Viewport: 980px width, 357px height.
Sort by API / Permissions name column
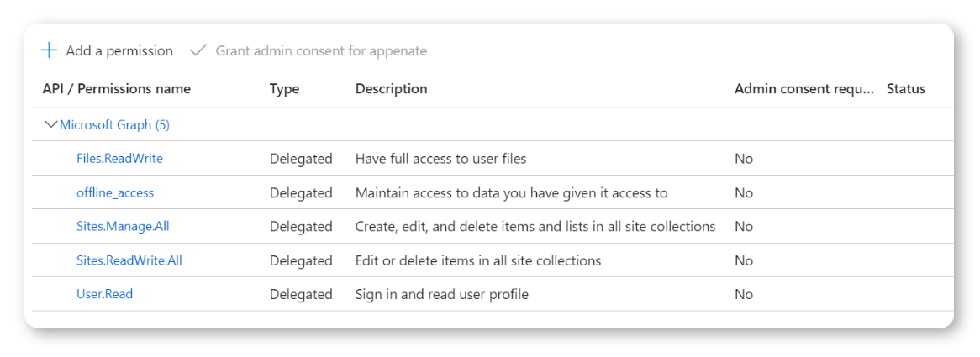pos(116,88)
